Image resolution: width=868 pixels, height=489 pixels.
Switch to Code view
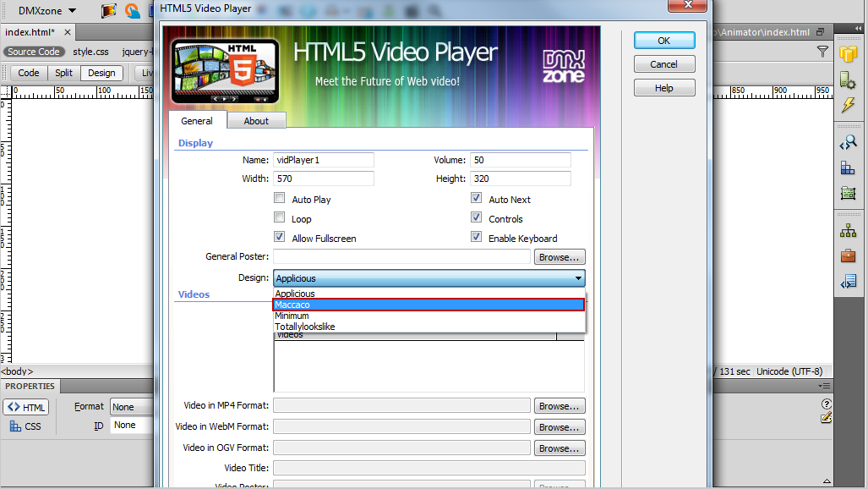click(28, 73)
